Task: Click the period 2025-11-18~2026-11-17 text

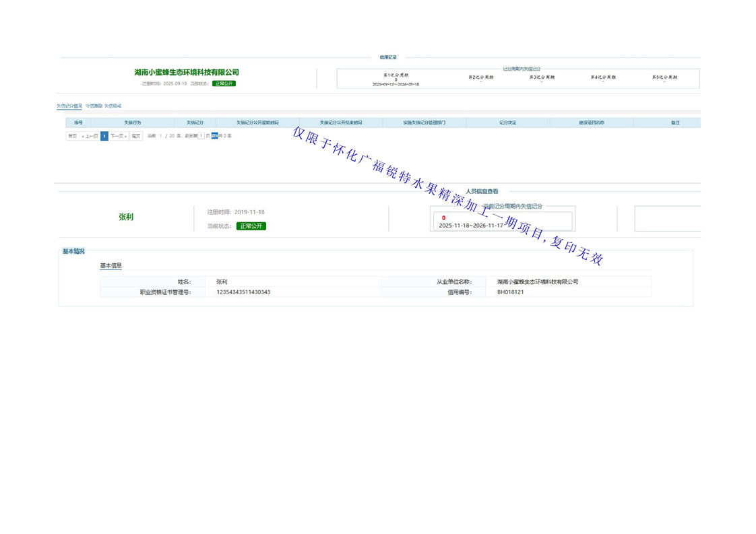Action: click(x=471, y=226)
